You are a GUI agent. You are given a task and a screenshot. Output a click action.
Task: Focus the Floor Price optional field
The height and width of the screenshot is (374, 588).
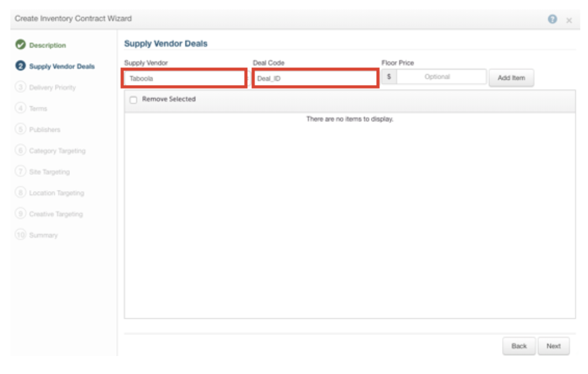tap(441, 76)
